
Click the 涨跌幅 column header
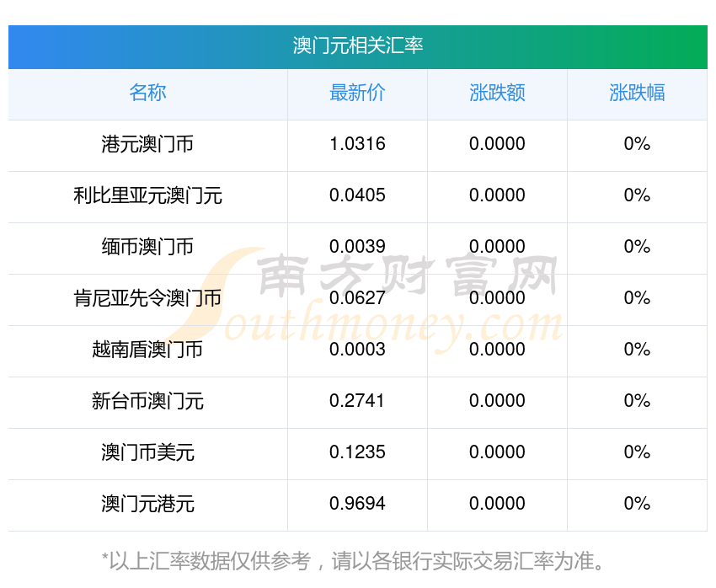pyautogui.click(x=637, y=93)
